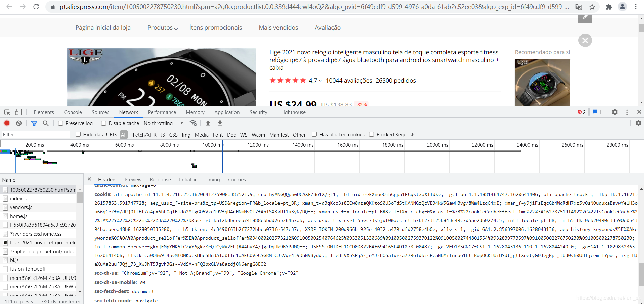Toggle device toolbar emulation
Image resolution: width=644 pixels, height=304 pixels.
(18, 112)
